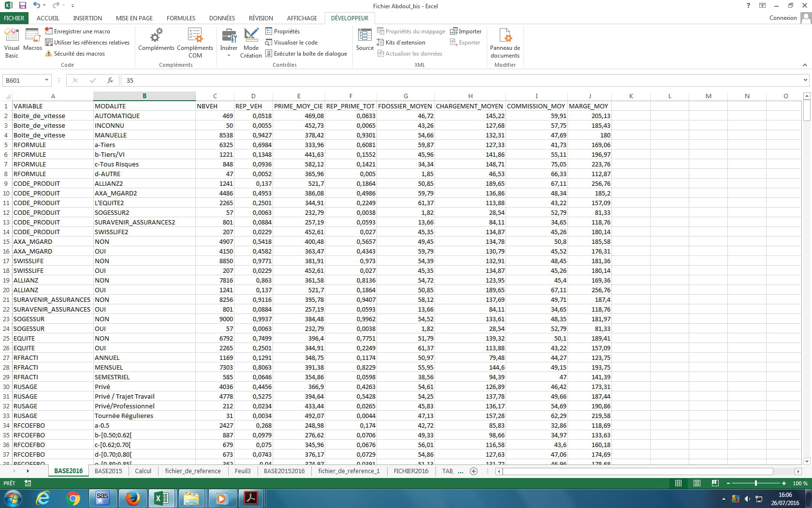
Task: Open Google Chrome from taskbar
Action: 73,498
